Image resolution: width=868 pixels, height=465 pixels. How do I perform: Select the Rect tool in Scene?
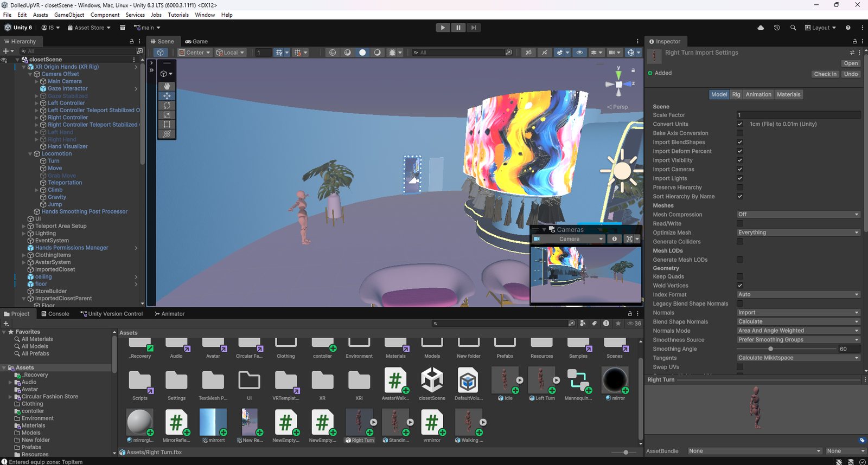click(167, 124)
